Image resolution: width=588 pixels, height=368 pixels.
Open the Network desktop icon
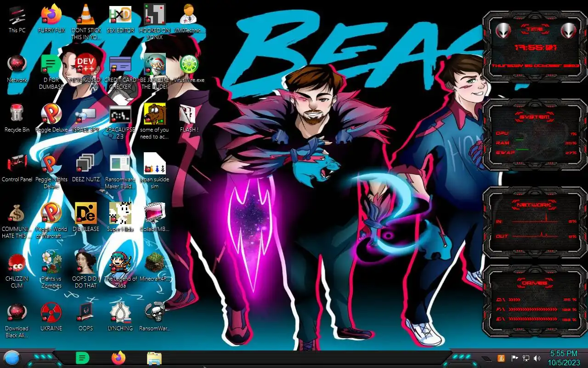(17, 69)
